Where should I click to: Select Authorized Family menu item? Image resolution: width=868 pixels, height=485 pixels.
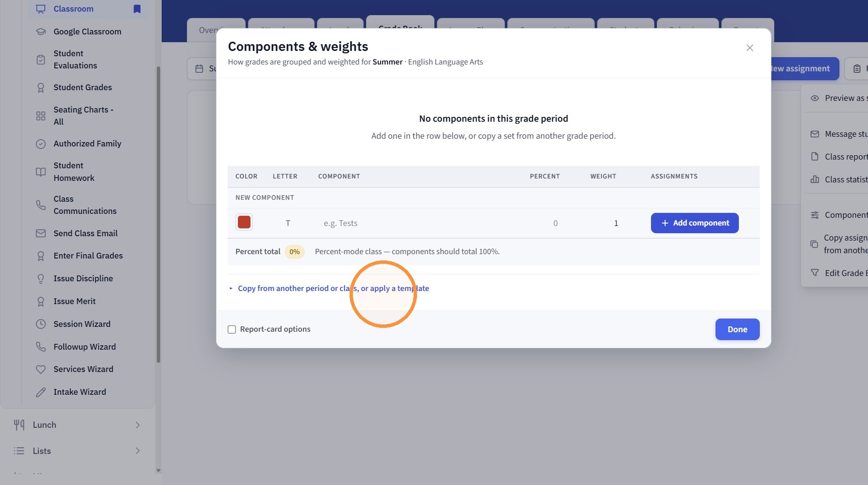click(87, 144)
